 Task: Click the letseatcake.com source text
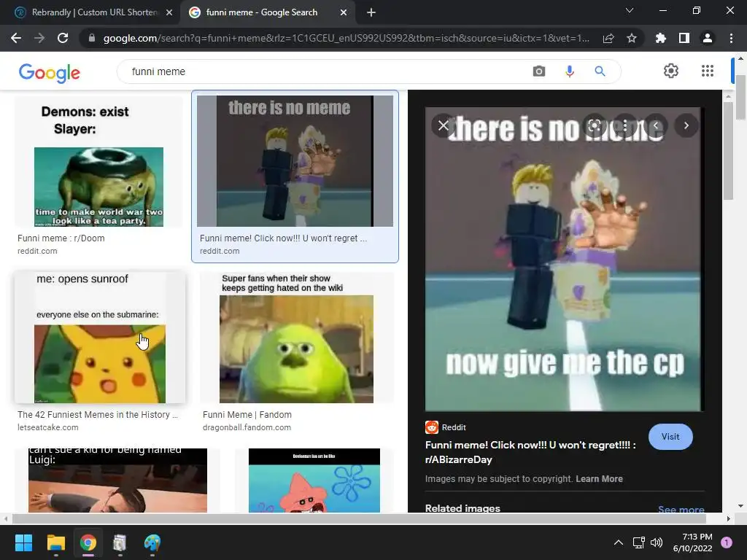tap(48, 427)
